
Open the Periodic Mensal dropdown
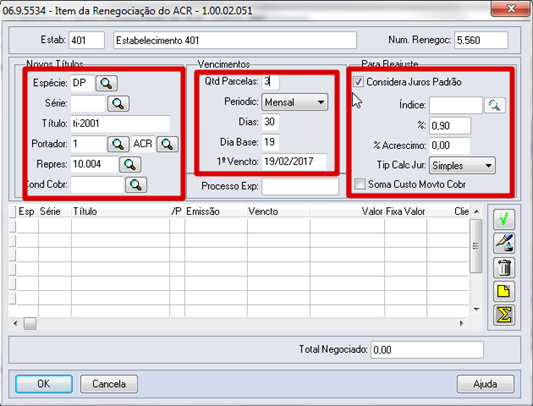tap(294, 102)
